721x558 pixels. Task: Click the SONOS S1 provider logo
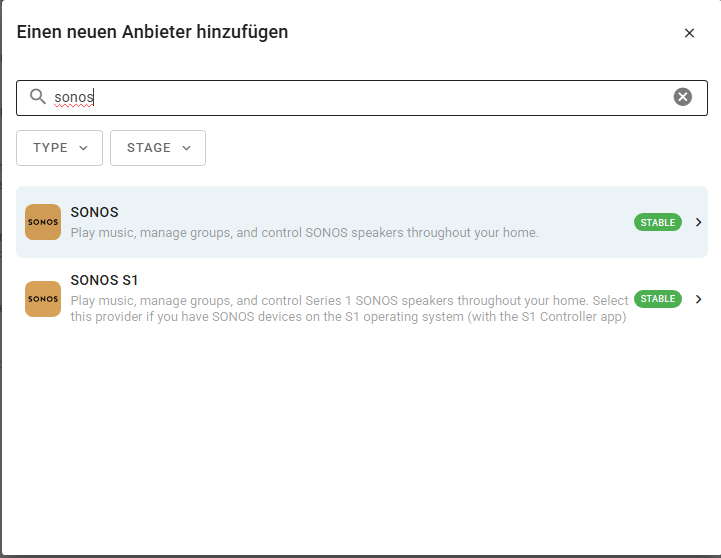coord(43,299)
